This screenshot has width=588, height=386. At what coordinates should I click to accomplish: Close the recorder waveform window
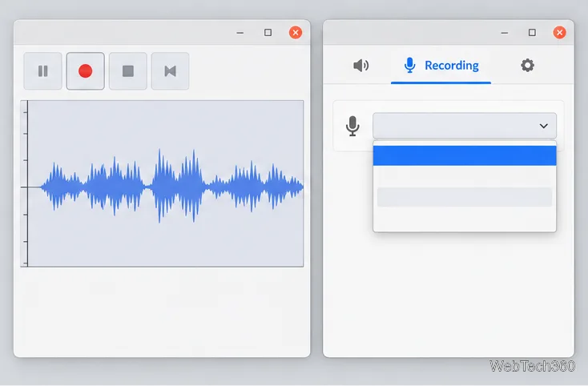click(x=296, y=33)
